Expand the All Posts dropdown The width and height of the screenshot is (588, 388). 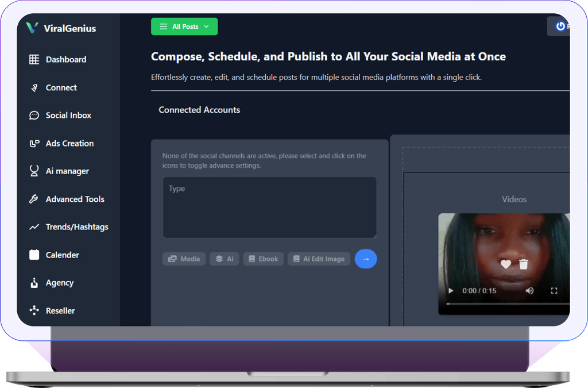(184, 26)
